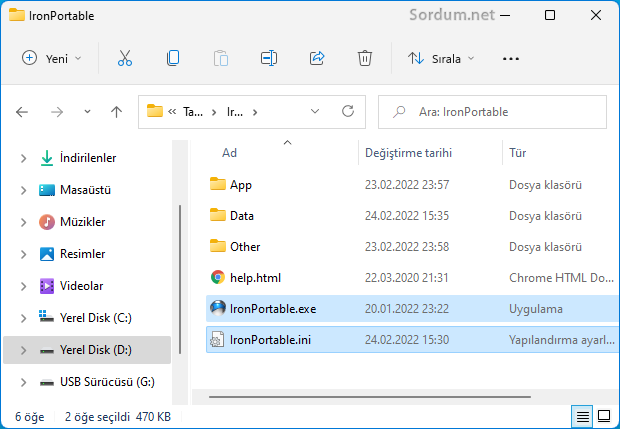Screen dimensions: 620x429
Task: Click breadcrumb chevron after Ir...
Action: [x=255, y=112]
